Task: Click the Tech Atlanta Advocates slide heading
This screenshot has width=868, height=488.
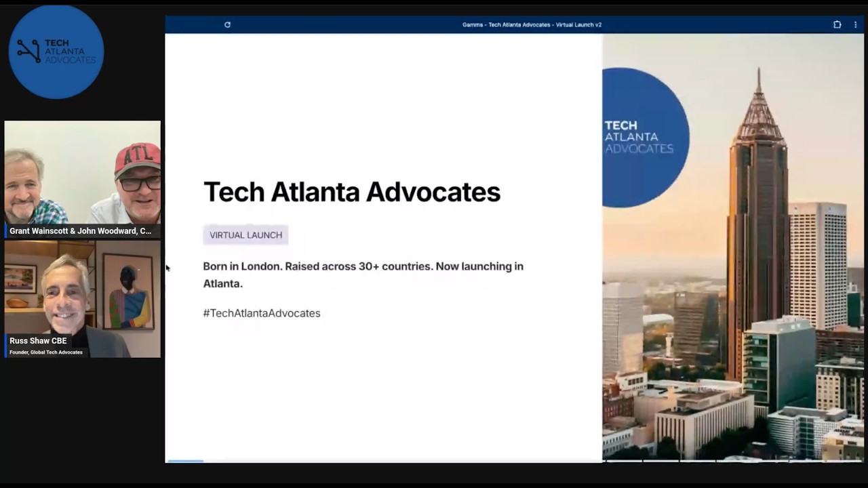Action: pyautogui.click(x=352, y=192)
